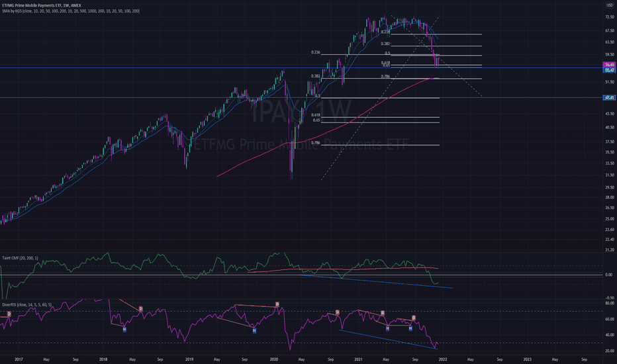Click the 33.50 price axis label
This screenshot has width=617, height=364.
tap(610, 163)
